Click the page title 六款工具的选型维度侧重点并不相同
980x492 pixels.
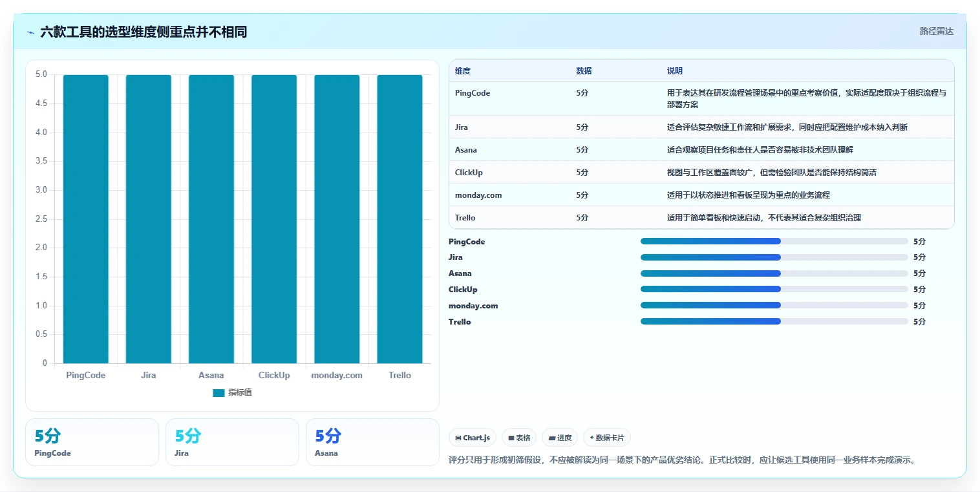pos(144,32)
